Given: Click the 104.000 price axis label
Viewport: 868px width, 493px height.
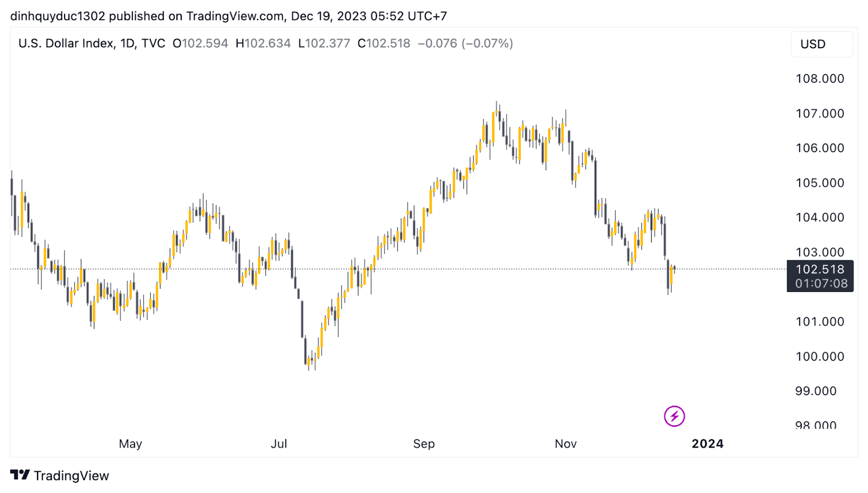Looking at the screenshot, I should tap(820, 217).
